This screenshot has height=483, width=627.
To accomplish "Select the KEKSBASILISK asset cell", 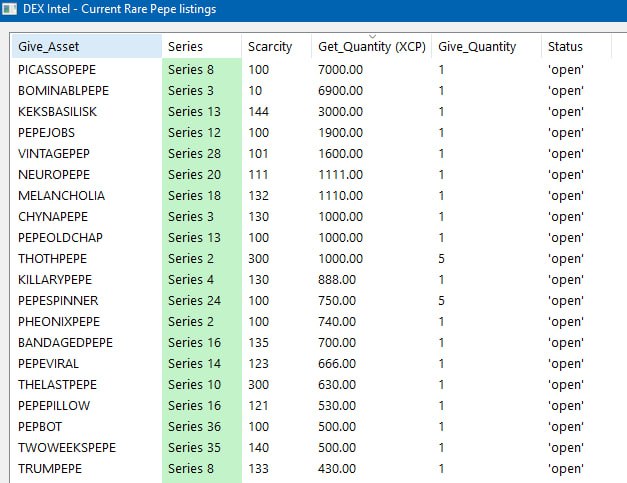I will tap(57, 112).
